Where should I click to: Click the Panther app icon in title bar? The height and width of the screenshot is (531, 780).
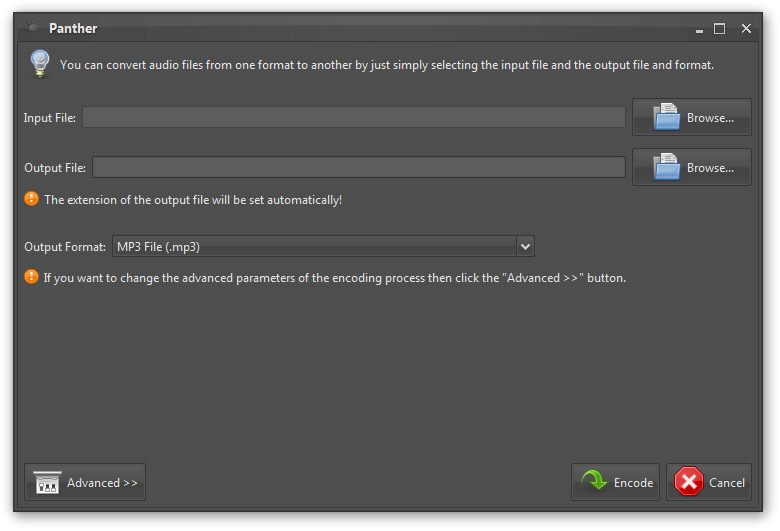click(x=32, y=28)
